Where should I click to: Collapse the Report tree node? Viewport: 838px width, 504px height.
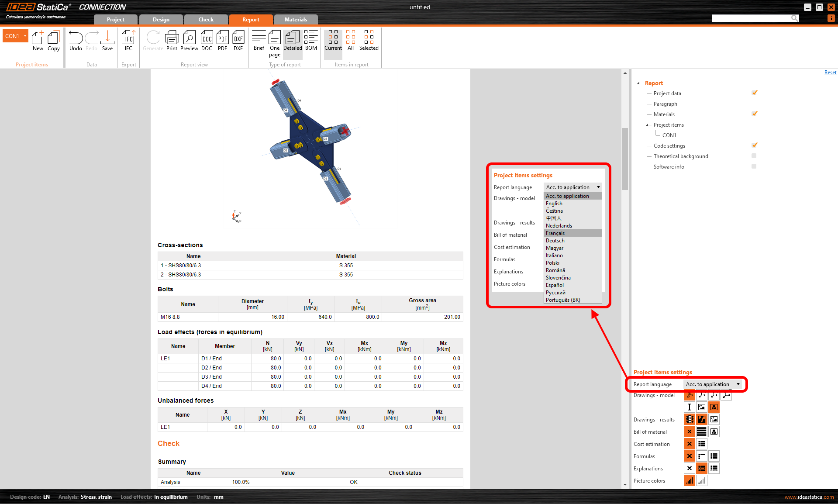(638, 83)
